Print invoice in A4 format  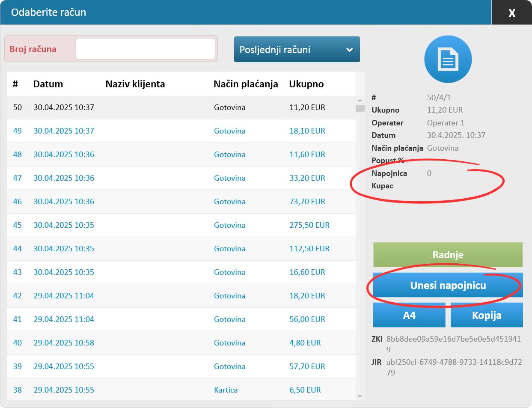[x=409, y=316]
